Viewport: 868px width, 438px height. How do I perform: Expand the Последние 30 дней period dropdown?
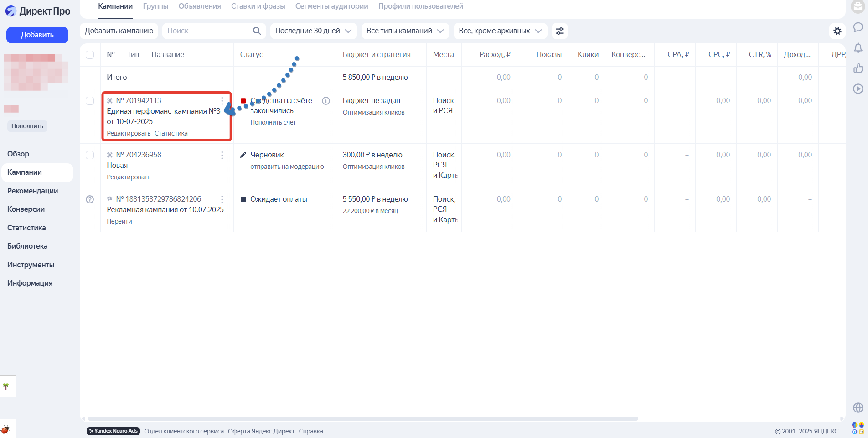click(313, 31)
